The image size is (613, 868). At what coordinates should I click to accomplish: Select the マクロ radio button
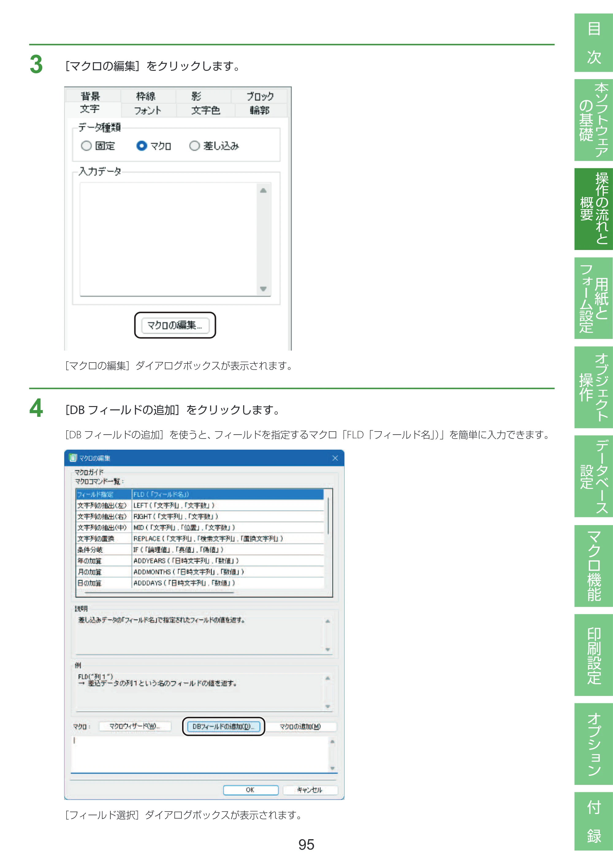(154, 146)
